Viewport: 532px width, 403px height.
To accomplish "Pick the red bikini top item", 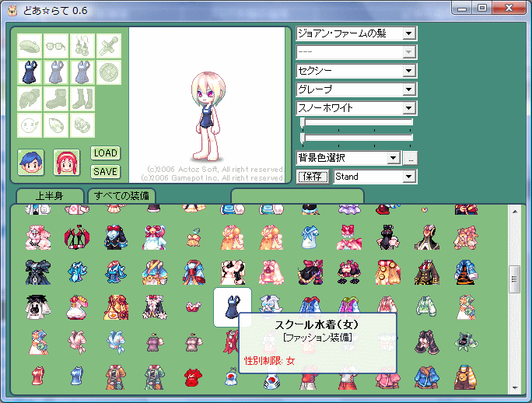I will tap(194, 307).
